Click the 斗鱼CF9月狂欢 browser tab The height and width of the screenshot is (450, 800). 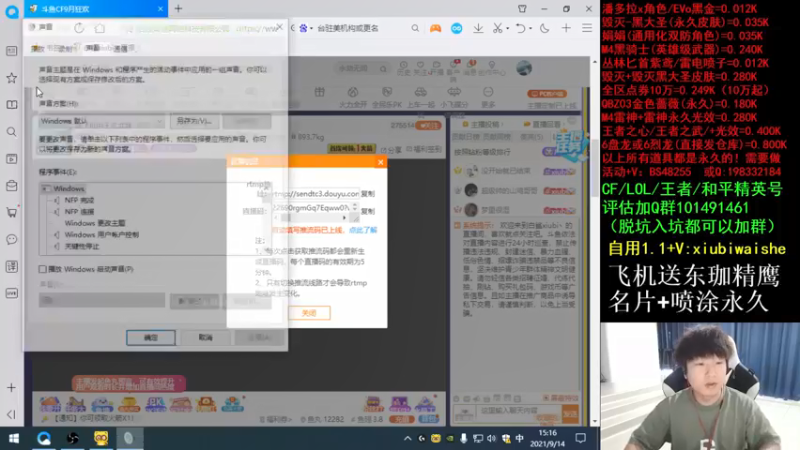[96, 9]
